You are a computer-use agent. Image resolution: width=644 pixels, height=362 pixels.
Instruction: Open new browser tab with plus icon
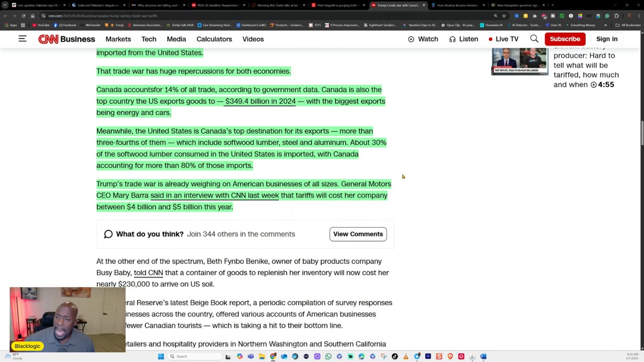point(552,5)
